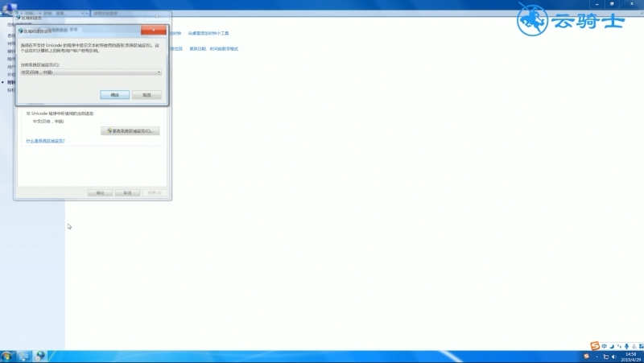
Task: Open the taskbar clock showing 14:58
Action: [631, 357]
